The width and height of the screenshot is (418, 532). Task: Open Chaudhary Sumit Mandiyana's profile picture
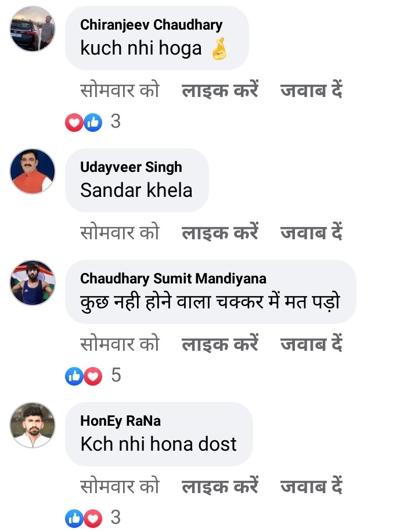coord(33,282)
